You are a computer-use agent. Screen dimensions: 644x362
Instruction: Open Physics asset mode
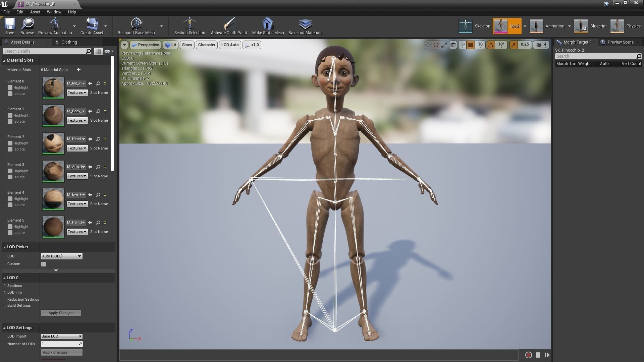626,26
